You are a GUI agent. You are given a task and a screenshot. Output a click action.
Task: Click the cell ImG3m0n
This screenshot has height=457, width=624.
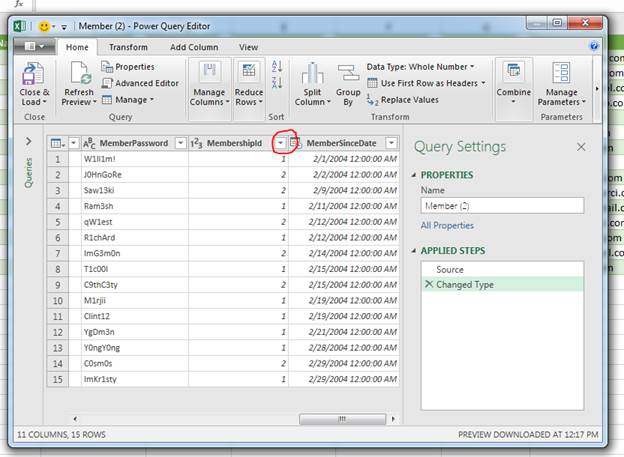pos(135,253)
